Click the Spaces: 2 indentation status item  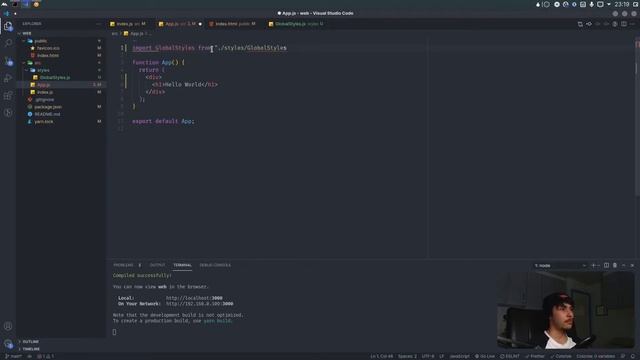(x=407, y=356)
